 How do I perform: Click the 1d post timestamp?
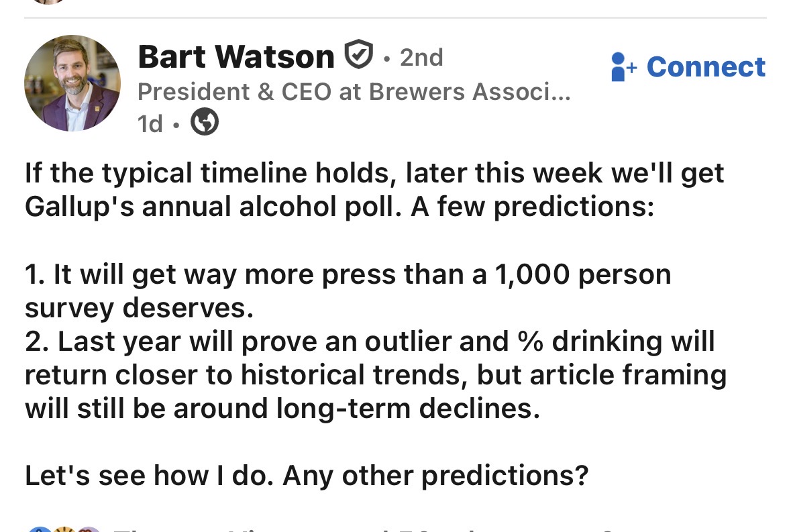(150, 123)
